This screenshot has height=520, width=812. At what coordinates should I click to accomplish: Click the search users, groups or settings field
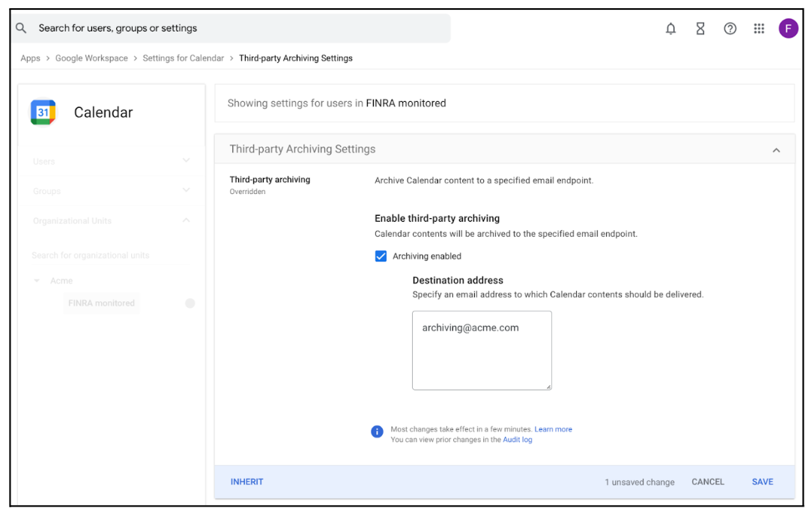(x=231, y=28)
